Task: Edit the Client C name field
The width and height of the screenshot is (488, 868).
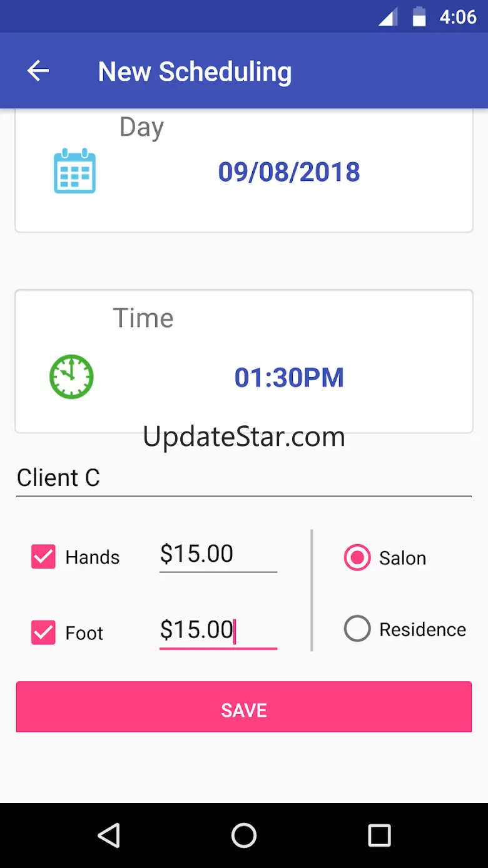Action: (x=243, y=478)
